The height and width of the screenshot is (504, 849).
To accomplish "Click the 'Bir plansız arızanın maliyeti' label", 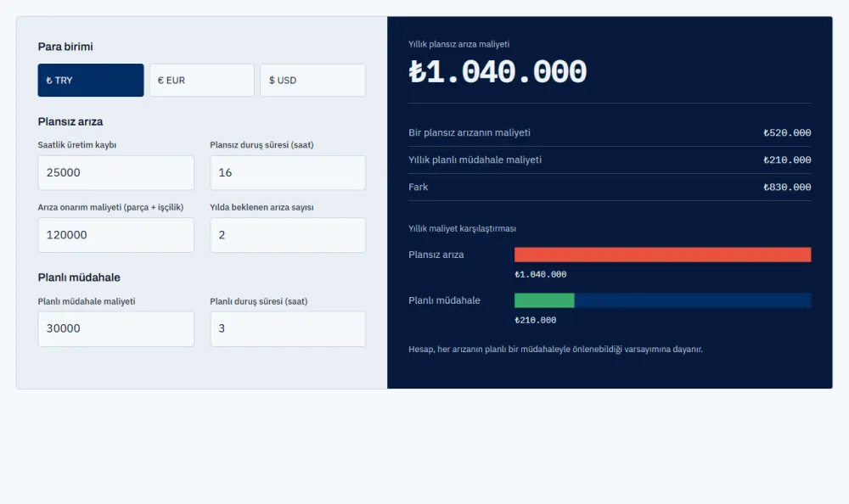I will [x=469, y=132].
